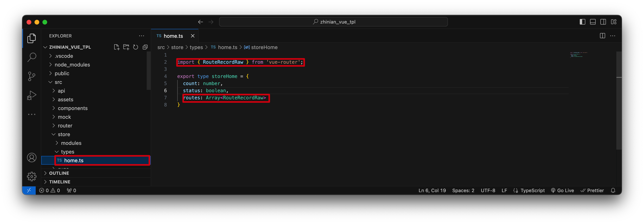
Task: Click the editor minimap code preview
Action: pyautogui.click(x=579, y=55)
